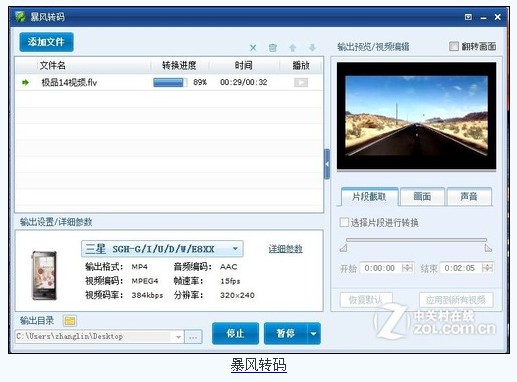Clear the list with the trash icon
Viewport: 517px width, 382px height.
point(273,48)
